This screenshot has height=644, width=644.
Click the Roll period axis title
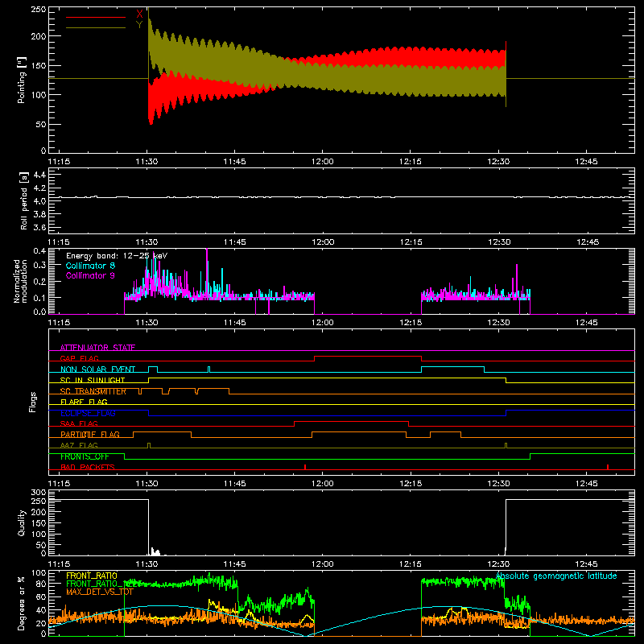pos(23,200)
